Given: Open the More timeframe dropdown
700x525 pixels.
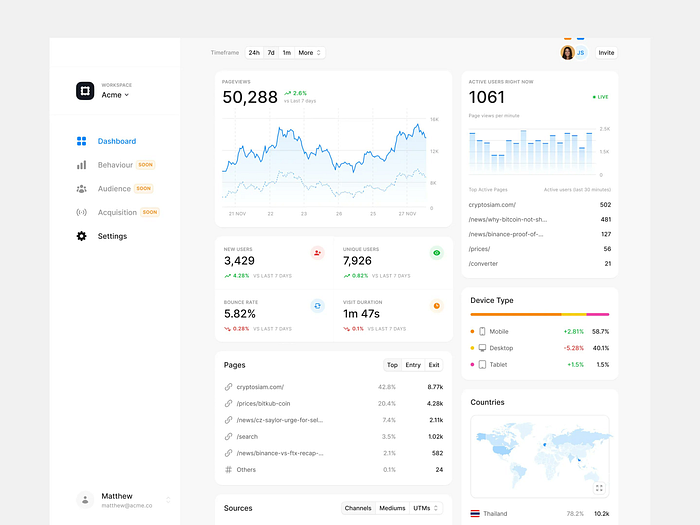Looking at the screenshot, I should 309,53.
